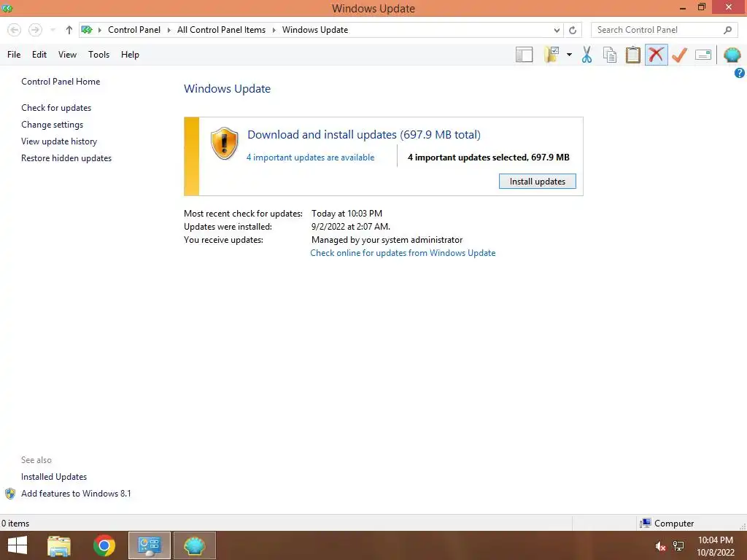
Task: Click the search magnifier icon
Action: [727, 30]
